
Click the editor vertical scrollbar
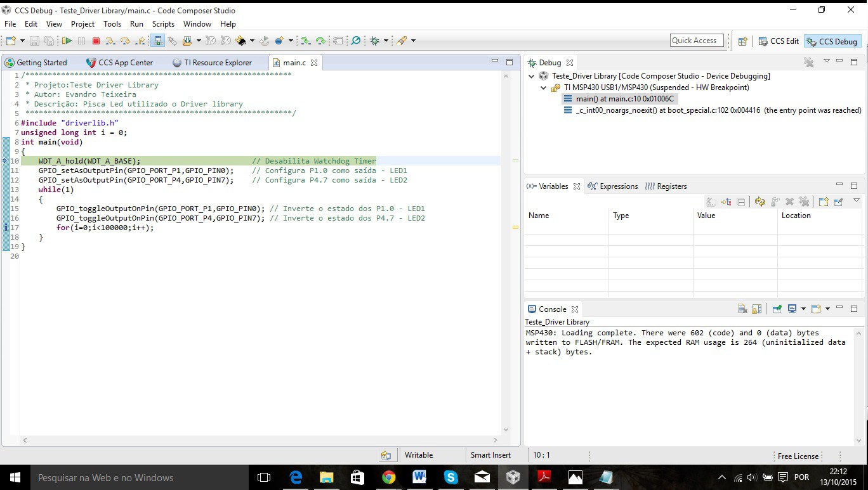(x=506, y=252)
